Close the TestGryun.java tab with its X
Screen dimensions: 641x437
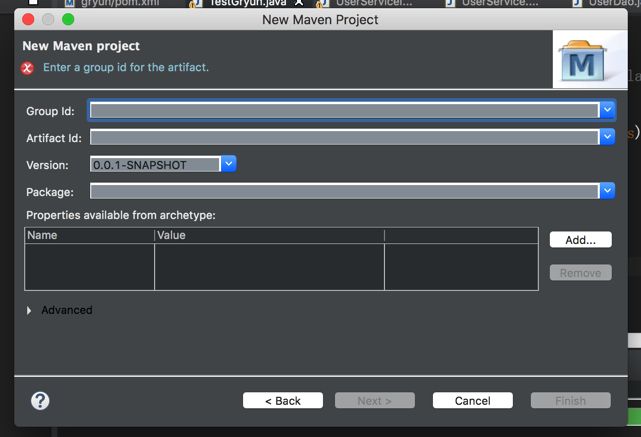click(x=299, y=3)
